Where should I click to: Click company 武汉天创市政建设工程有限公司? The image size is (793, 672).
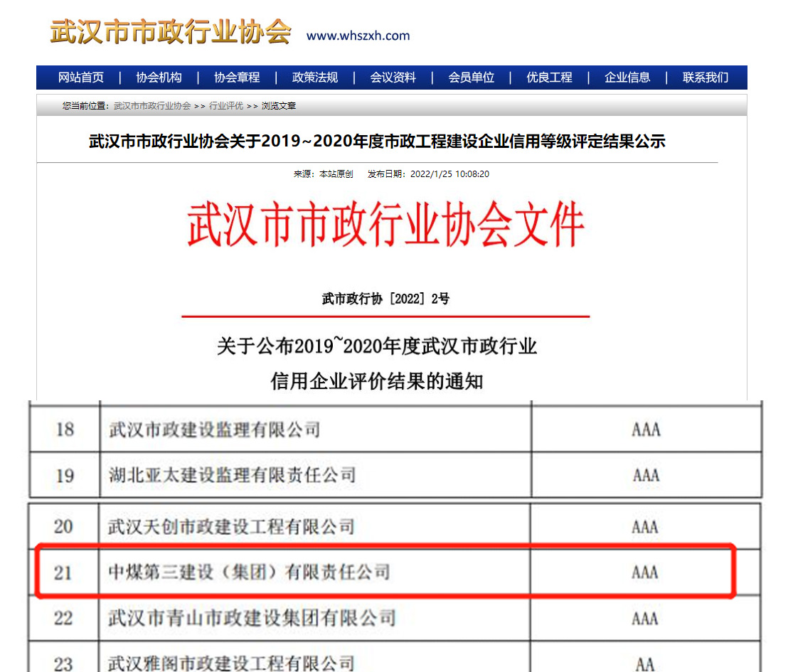click(230, 527)
